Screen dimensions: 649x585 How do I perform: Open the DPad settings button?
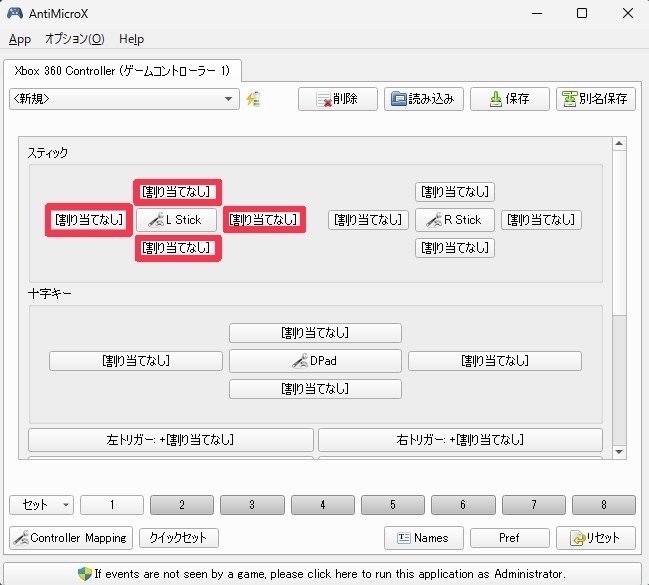tap(315, 361)
